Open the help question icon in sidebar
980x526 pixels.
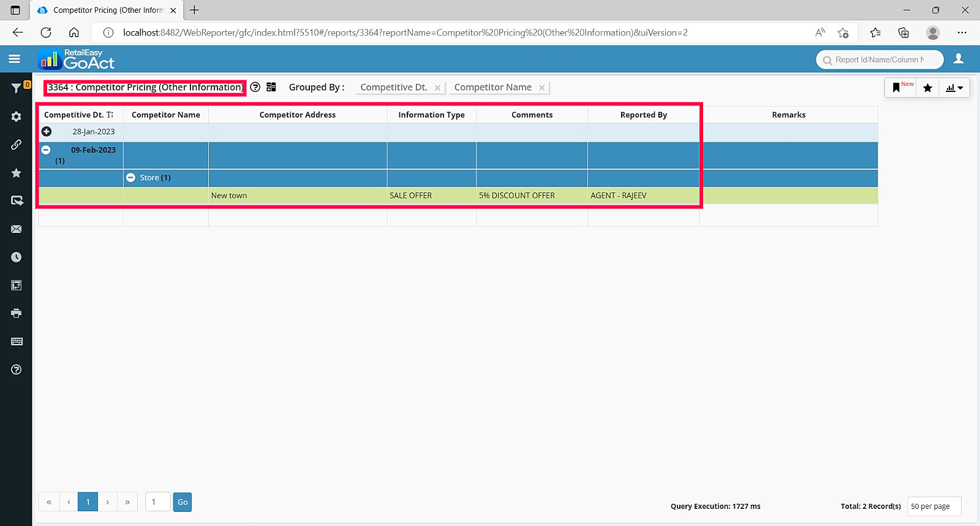tap(16, 370)
